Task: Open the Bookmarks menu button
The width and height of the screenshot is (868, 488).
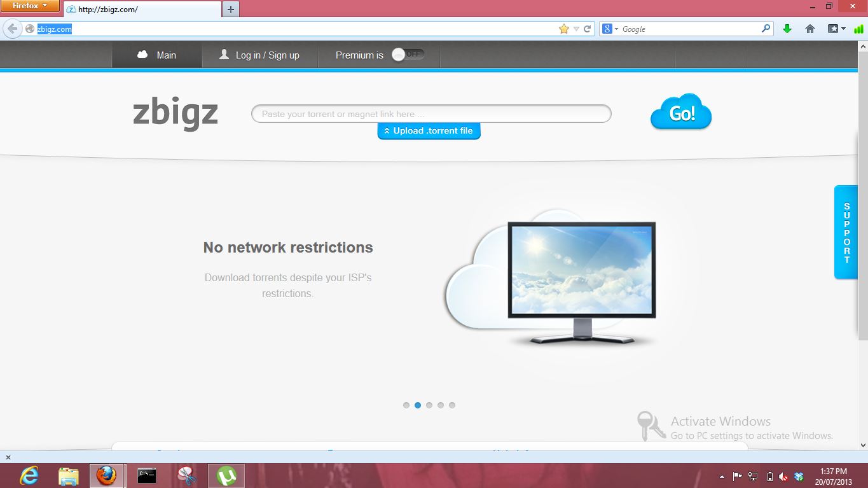Action: coord(836,29)
